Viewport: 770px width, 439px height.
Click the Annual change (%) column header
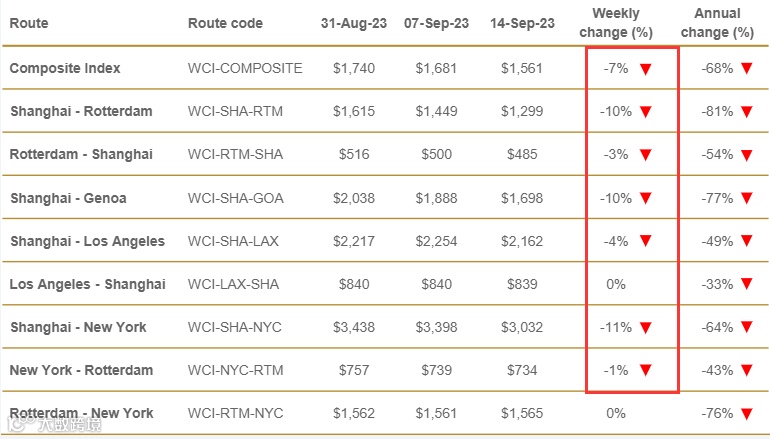pos(717,23)
